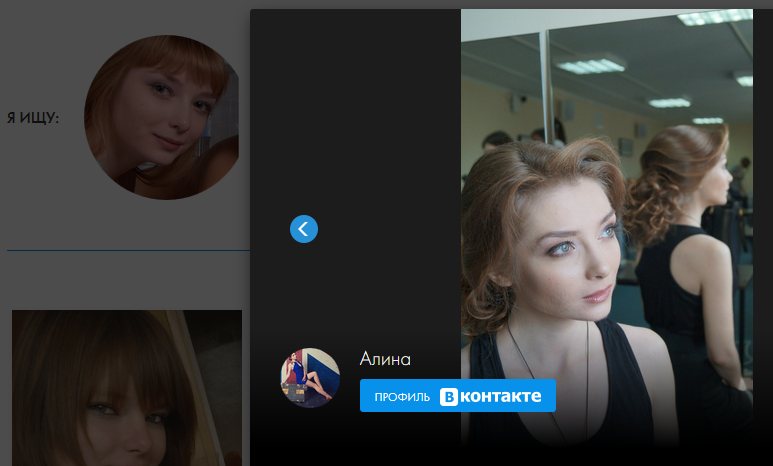Click the blue back arrow button

click(304, 229)
